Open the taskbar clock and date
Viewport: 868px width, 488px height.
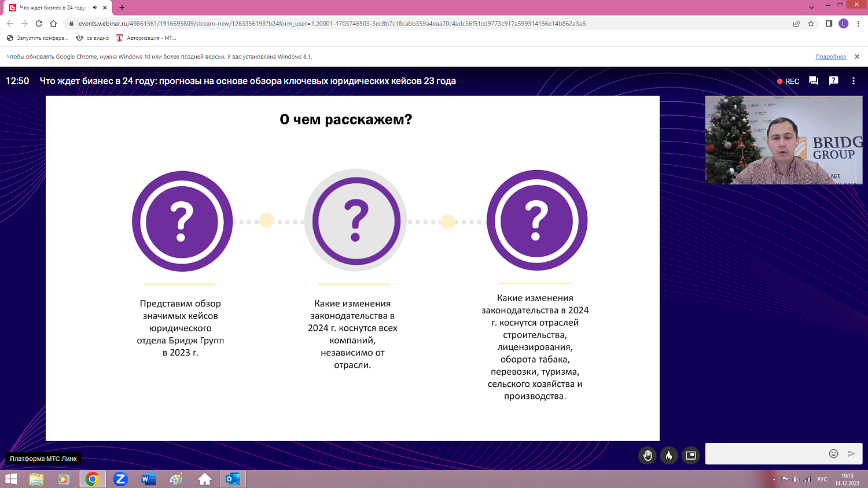[x=847, y=479]
